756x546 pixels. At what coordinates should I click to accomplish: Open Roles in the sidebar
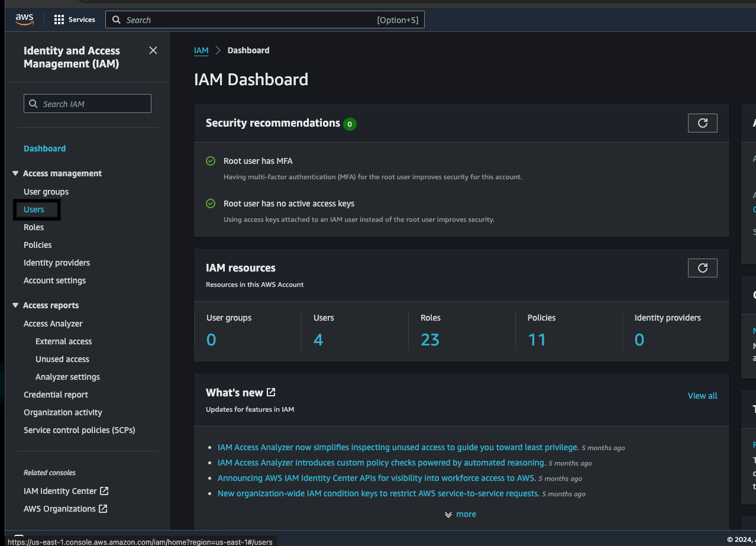(x=34, y=227)
